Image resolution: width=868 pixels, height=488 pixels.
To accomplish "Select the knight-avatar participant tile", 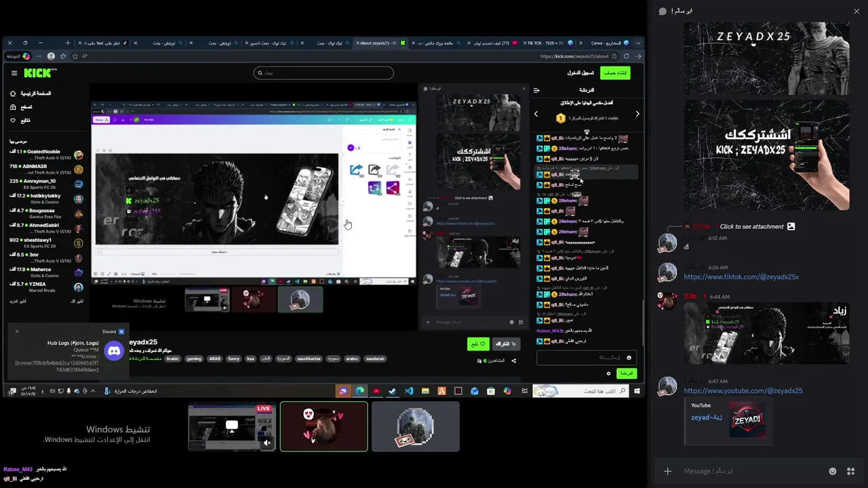I will (416, 427).
